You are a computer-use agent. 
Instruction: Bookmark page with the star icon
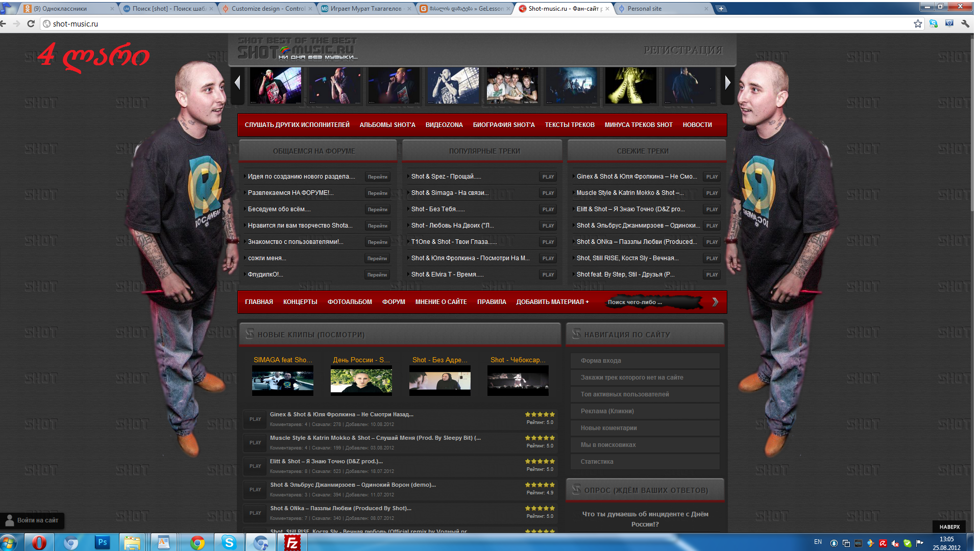point(918,23)
